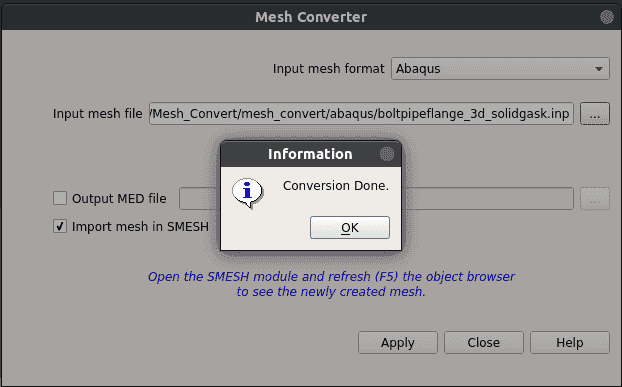Click the Conversion Done message text
Viewport: 622px width, 387px height.
(x=336, y=186)
